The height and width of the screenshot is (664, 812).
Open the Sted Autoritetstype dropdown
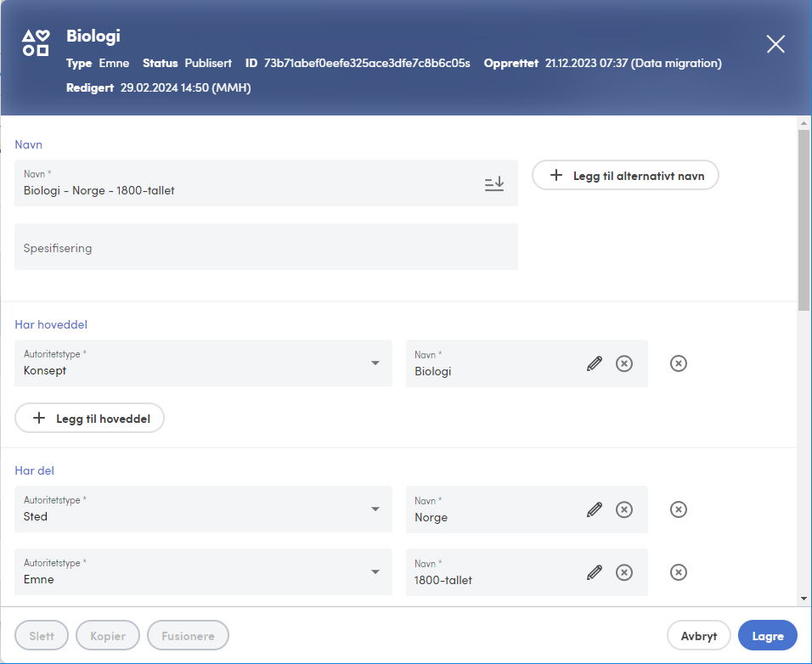(x=204, y=509)
